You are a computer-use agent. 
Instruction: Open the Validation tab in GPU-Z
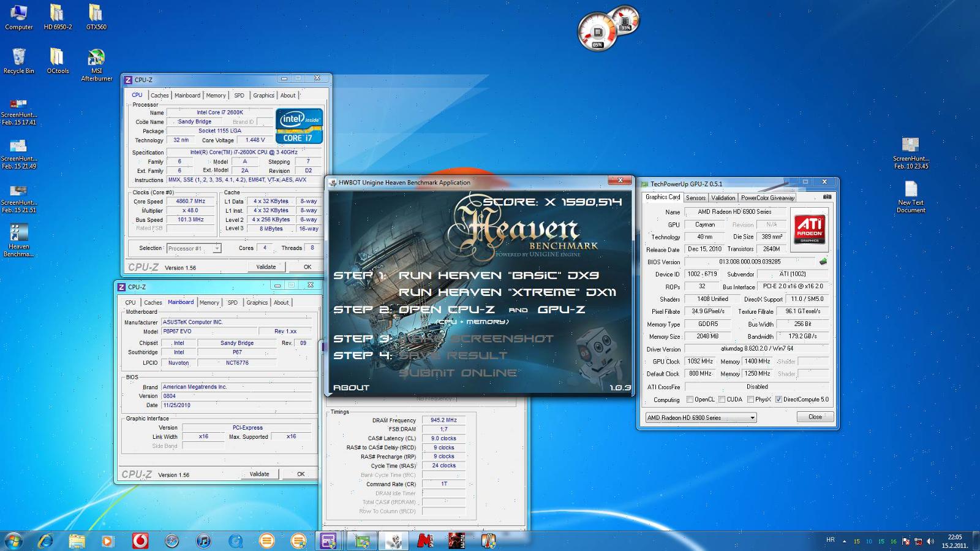723,197
